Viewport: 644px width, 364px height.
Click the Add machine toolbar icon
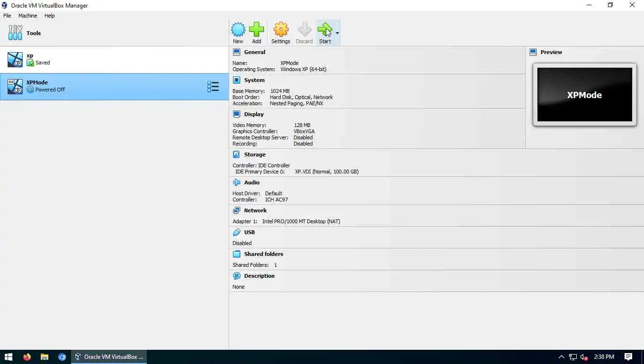pos(257,30)
